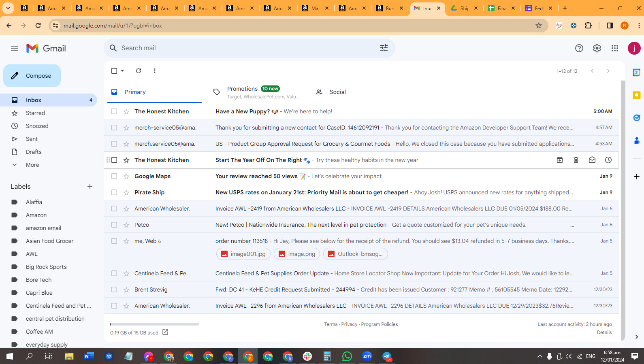Screen dimensions: 644x364
Task: Open the select-all dropdown arrow
Action: coord(122,71)
